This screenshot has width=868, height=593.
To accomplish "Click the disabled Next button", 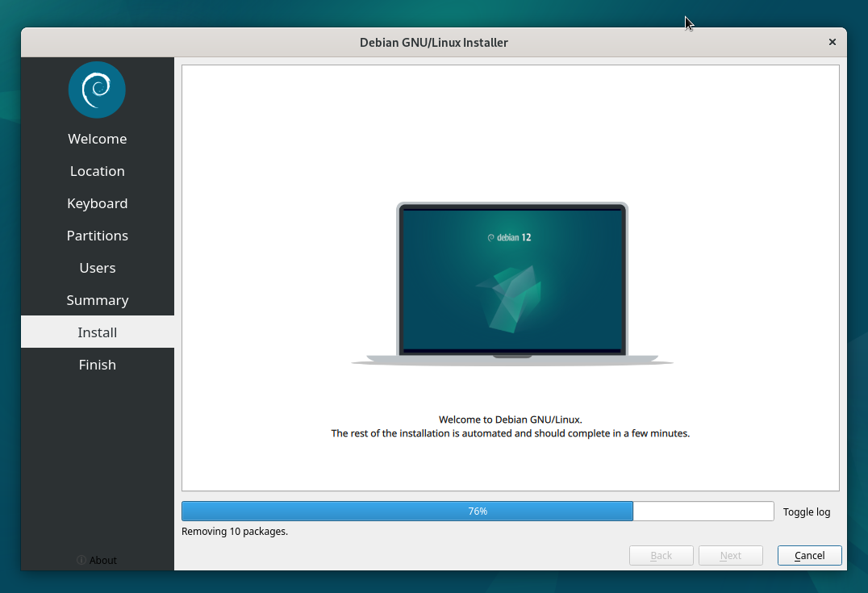I will coord(731,555).
